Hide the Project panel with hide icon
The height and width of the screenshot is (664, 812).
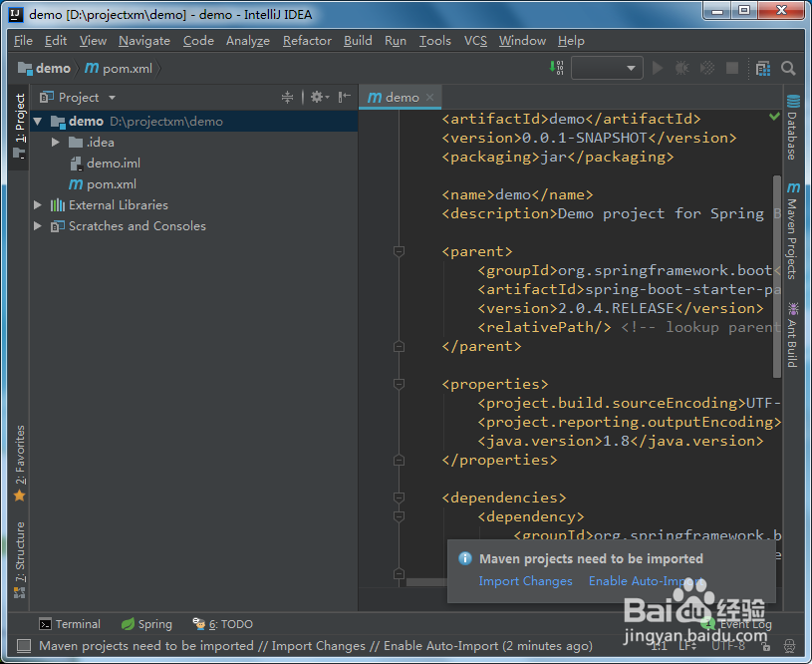pos(345,97)
